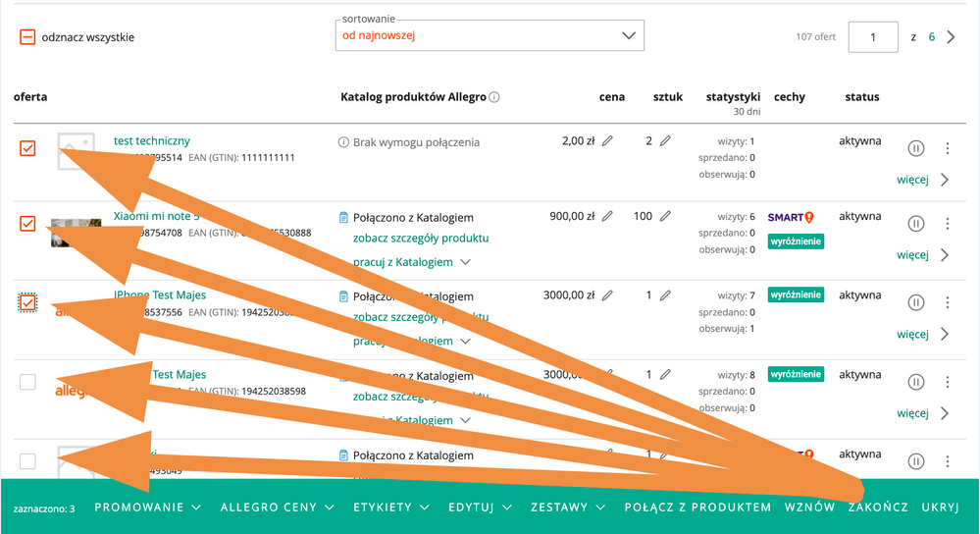This screenshot has height=534, width=980.
Task: Click POŁĄCZ Z PRODUKTEM
Action: pyautogui.click(x=697, y=507)
